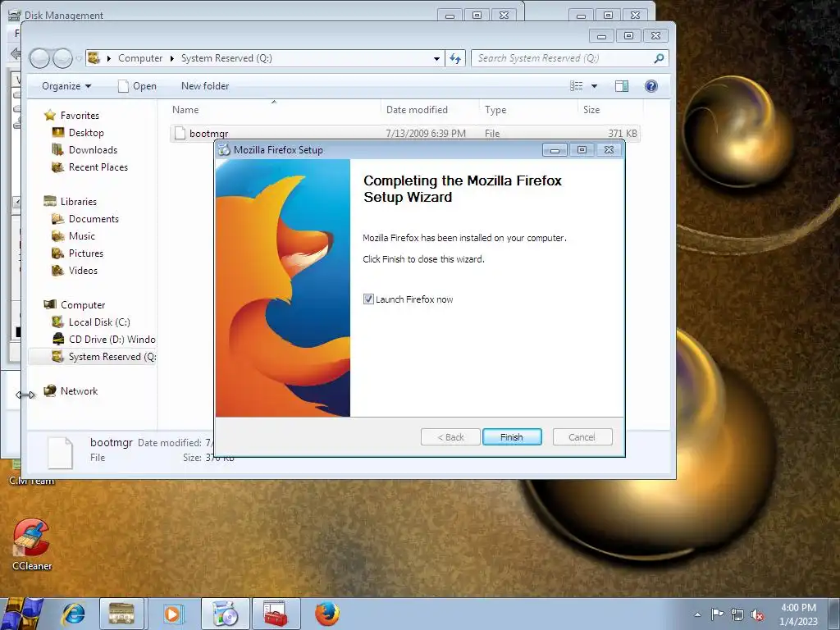
Task: Click Cancel in Firefox Setup wizard
Action: pyautogui.click(x=582, y=437)
